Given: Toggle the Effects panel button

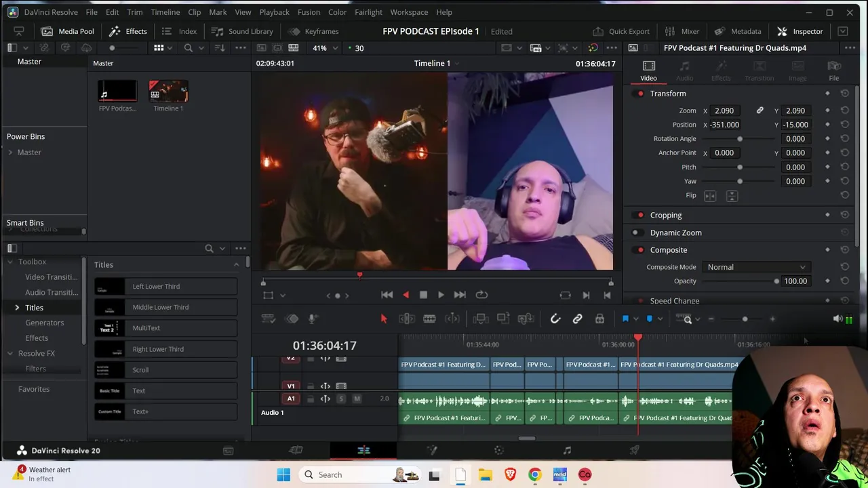Looking at the screenshot, I should click(x=127, y=31).
